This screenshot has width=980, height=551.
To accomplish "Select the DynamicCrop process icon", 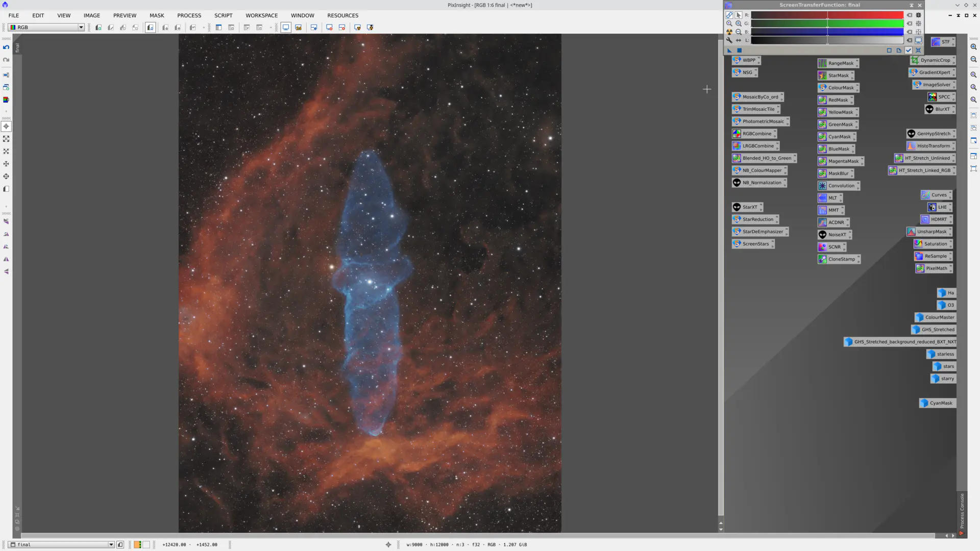I will (933, 60).
